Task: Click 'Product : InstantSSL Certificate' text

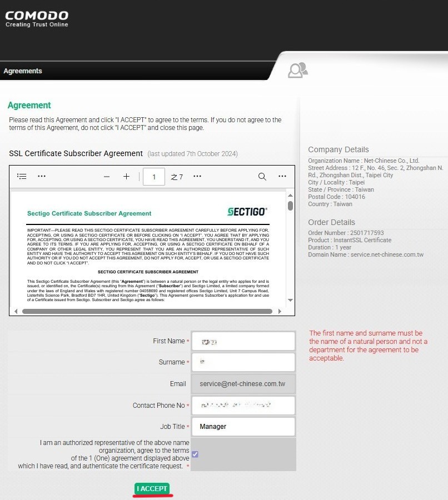Action: (x=350, y=240)
